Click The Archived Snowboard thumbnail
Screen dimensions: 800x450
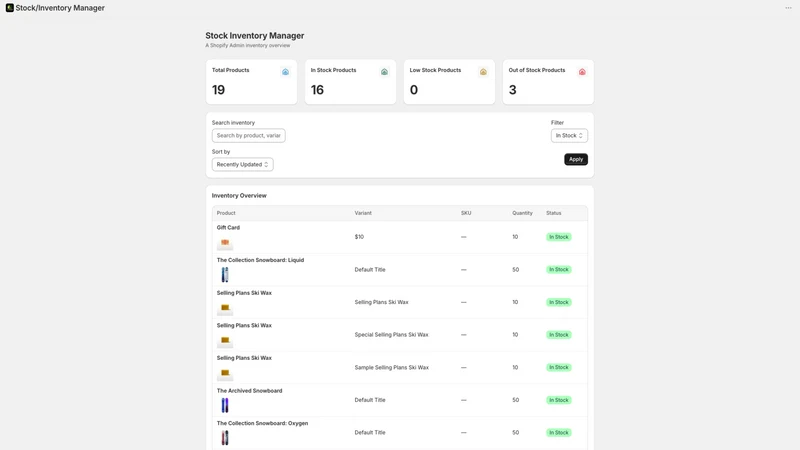pyautogui.click(x=225, y=405)
